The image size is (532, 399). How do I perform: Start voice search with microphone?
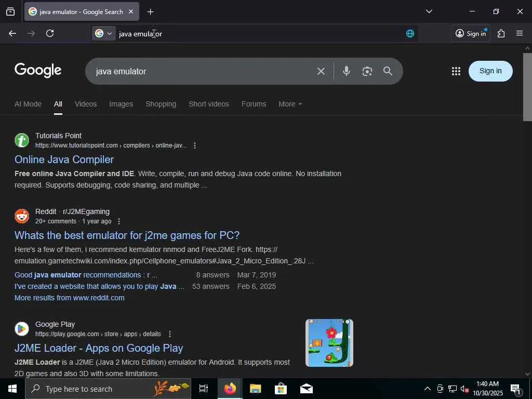point(346,71)
